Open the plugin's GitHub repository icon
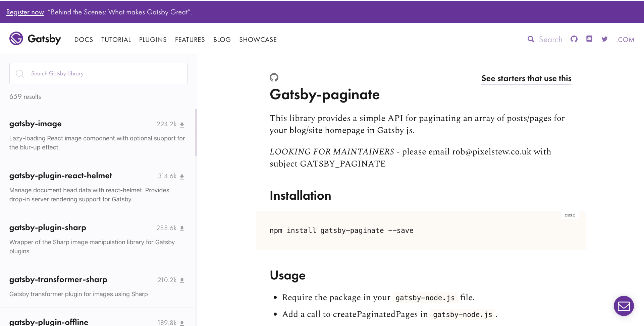This screenshot has width=644, height=326. [x=274, y=77]
